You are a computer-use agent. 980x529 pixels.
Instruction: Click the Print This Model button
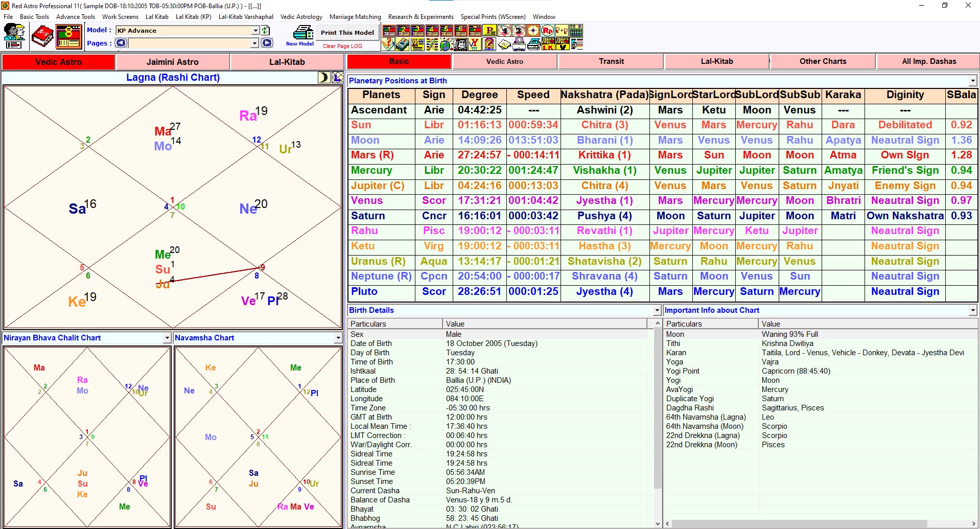pos(347,32)
